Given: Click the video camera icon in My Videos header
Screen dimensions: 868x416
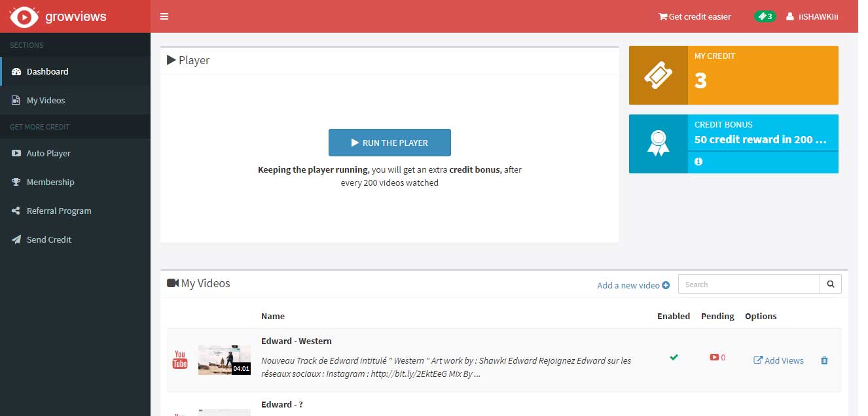Looking at the screenshot, I should 173,283.
